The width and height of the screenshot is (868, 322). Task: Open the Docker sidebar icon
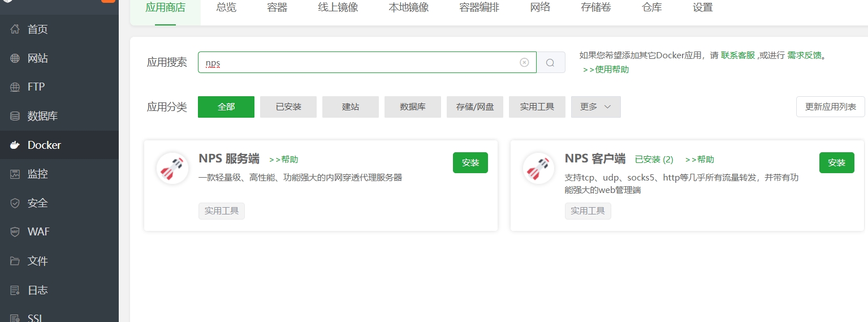(15, 145)
